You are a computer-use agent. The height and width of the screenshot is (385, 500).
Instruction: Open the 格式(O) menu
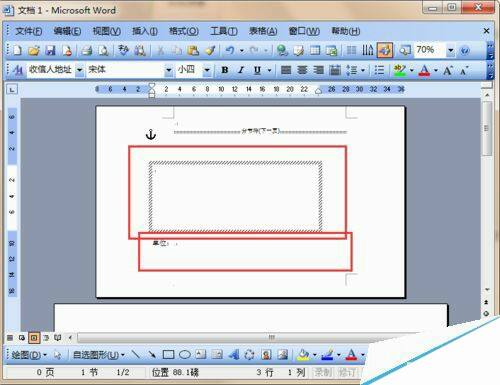click(184, 31)
